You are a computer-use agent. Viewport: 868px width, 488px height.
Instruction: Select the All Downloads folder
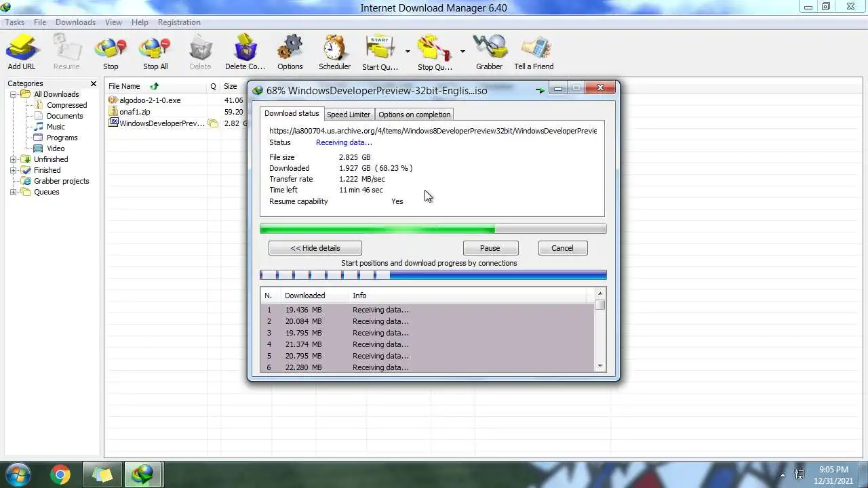tap(56, 94)
